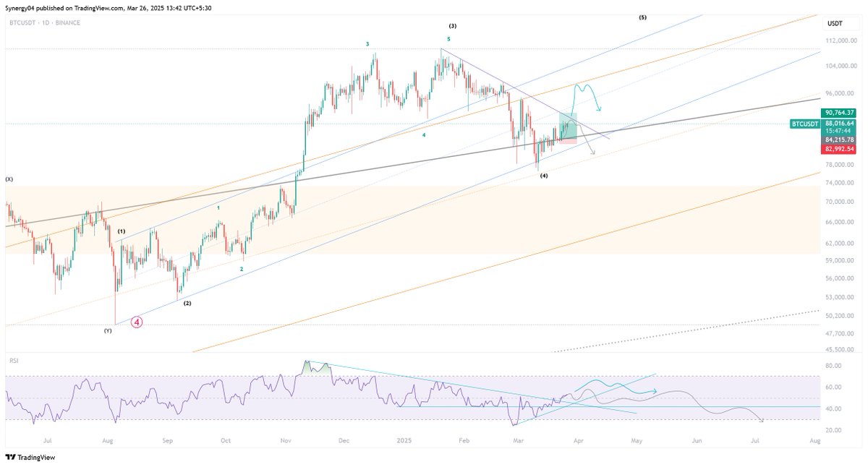The image size is (868, 467).
Task: Click the 84,215.78 entry price label
Action: [839, 140]
